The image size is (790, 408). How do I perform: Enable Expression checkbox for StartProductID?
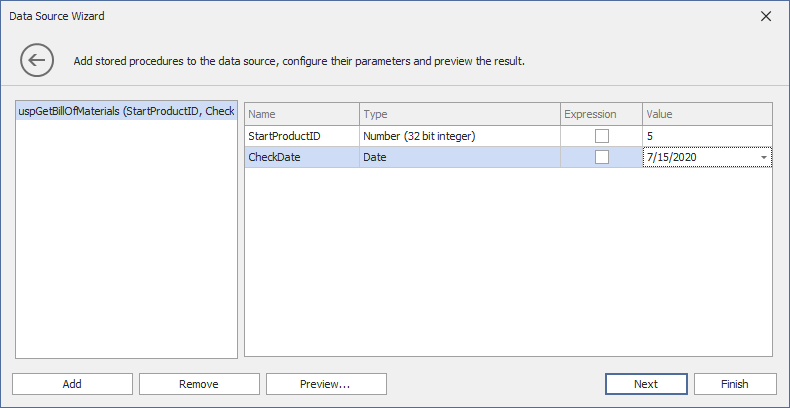(x=602, y=136)
